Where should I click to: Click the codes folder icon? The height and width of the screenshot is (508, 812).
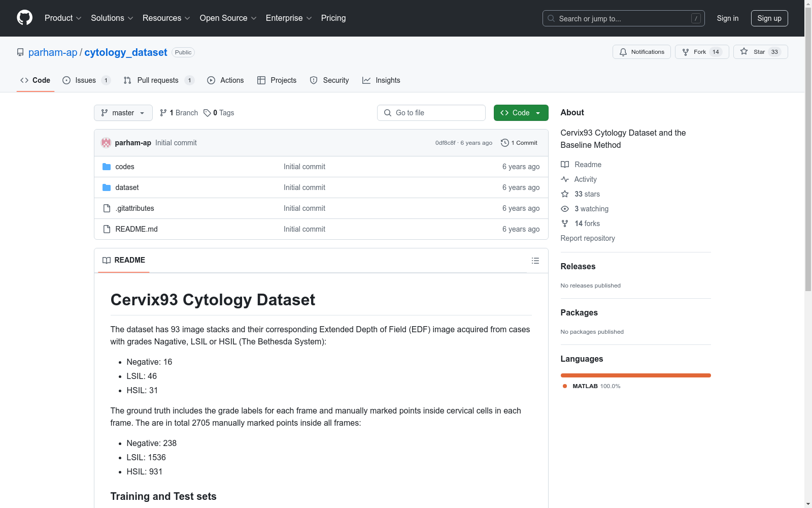(x=107, y=167)
